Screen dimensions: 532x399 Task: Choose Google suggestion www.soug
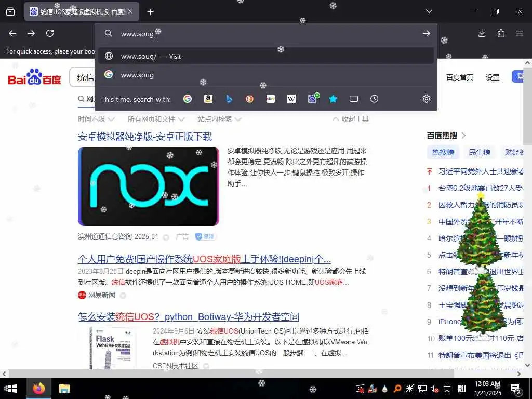coord(265,75)
